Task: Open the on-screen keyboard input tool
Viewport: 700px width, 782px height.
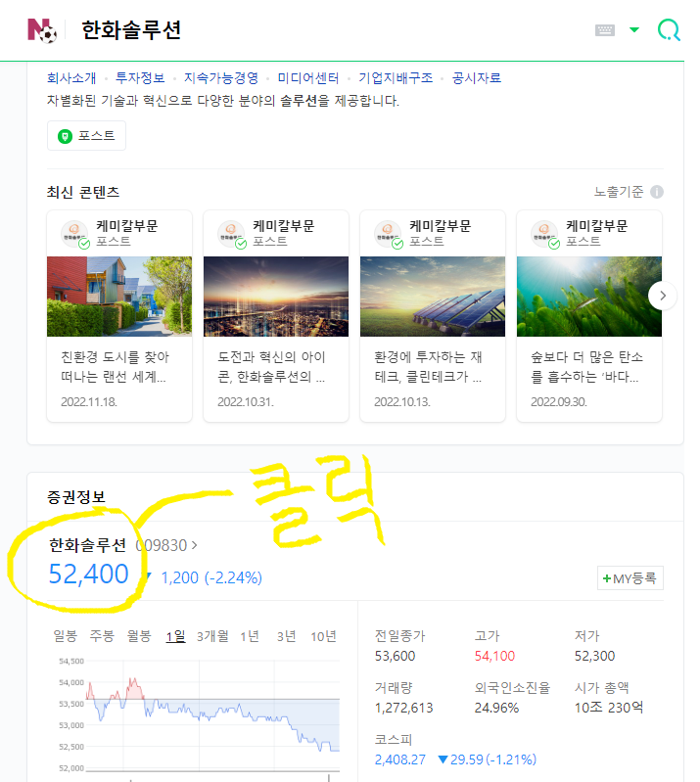Action: click(605, 30)
